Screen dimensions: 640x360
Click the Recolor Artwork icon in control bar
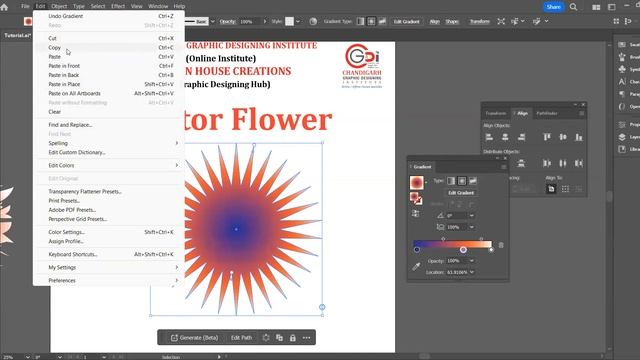(313, 21)
